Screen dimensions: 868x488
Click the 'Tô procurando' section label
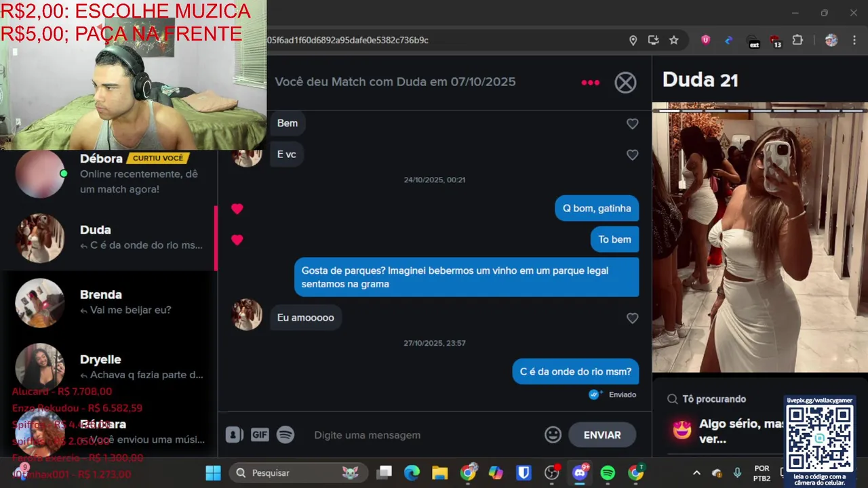(714, 399)
